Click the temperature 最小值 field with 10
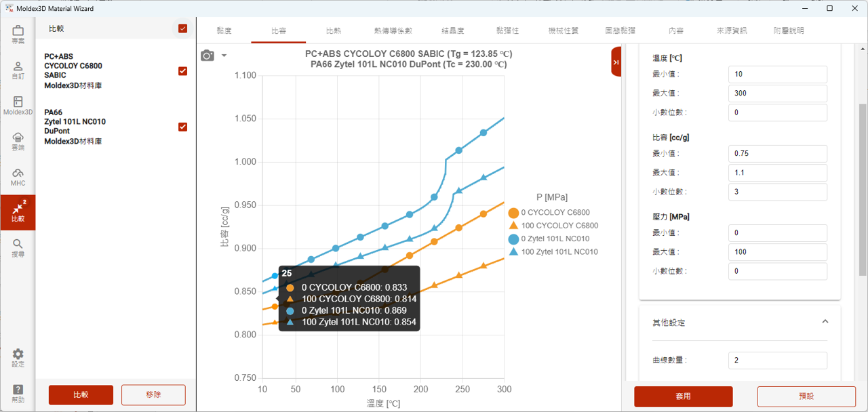This screenshot has height=412, width=868. 778,75
